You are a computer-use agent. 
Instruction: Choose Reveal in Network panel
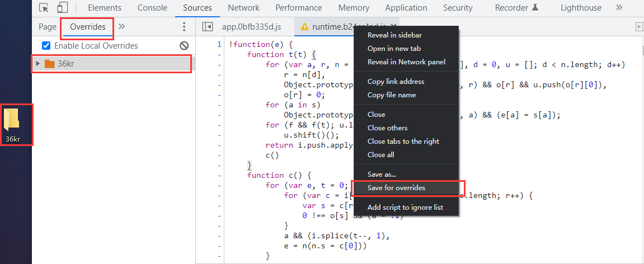[x=406, y=62]
